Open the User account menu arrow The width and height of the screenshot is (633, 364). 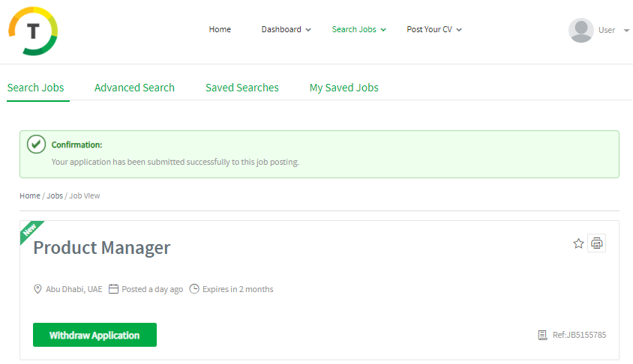pyautogui.click(x=626, y=31)
